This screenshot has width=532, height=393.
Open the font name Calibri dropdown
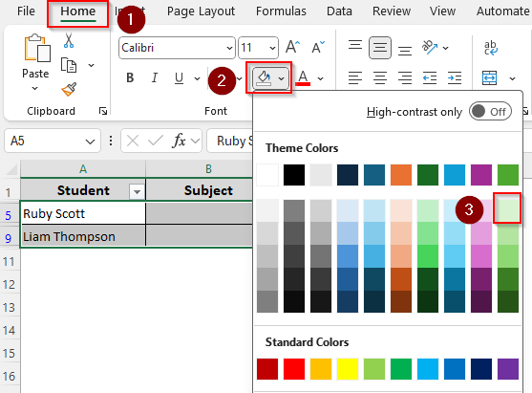pos(229,48)
